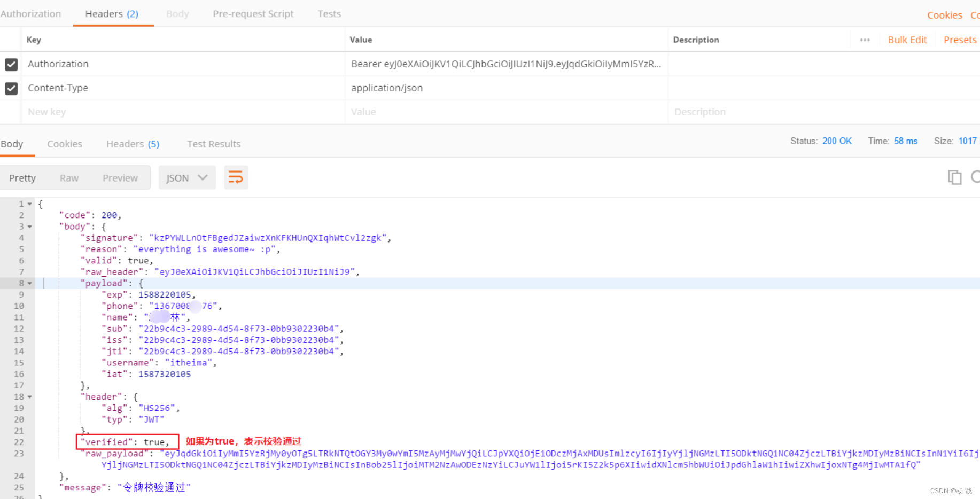Click the "iat": 1587320105 line

pyautogui.click(x=146, y=374)
